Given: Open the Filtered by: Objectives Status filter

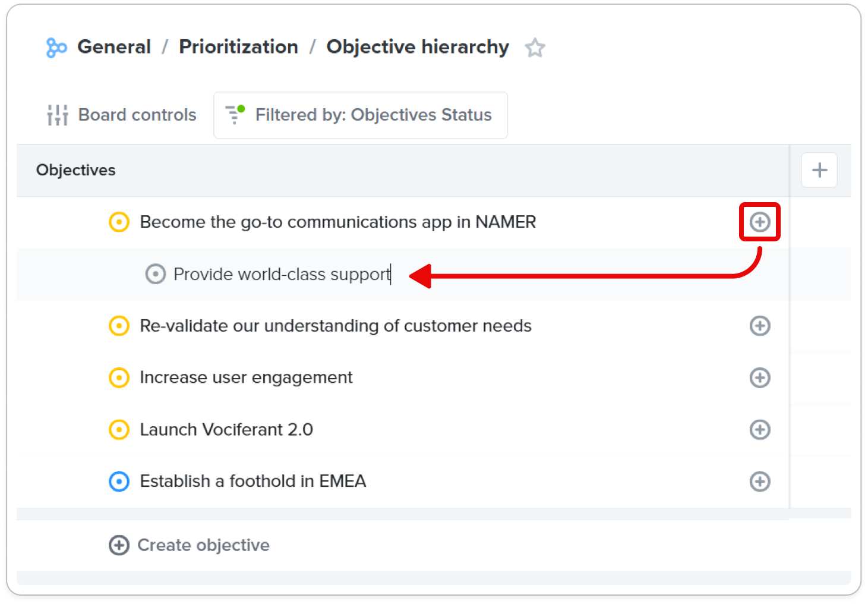Looking at the screenshot, I should click(361, 115).
